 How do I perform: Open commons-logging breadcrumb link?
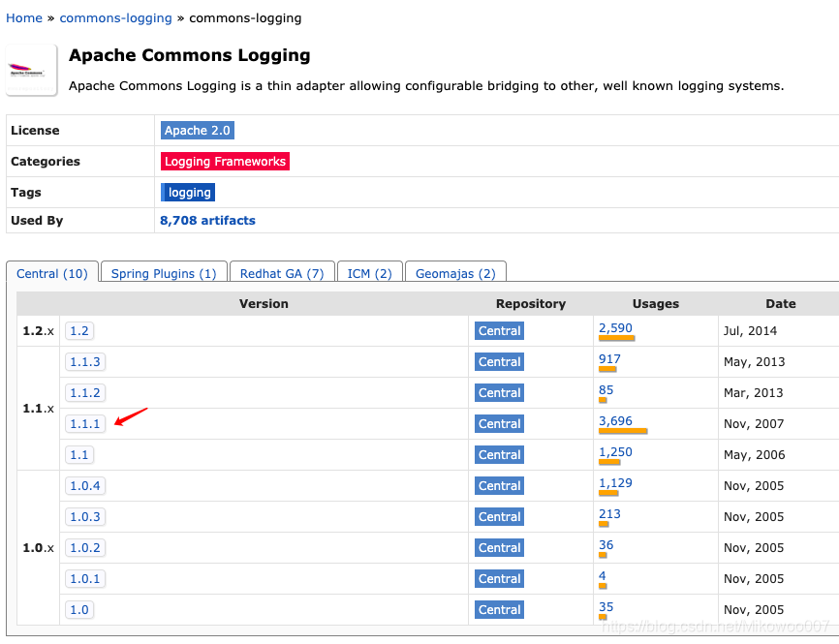[115, 18]
